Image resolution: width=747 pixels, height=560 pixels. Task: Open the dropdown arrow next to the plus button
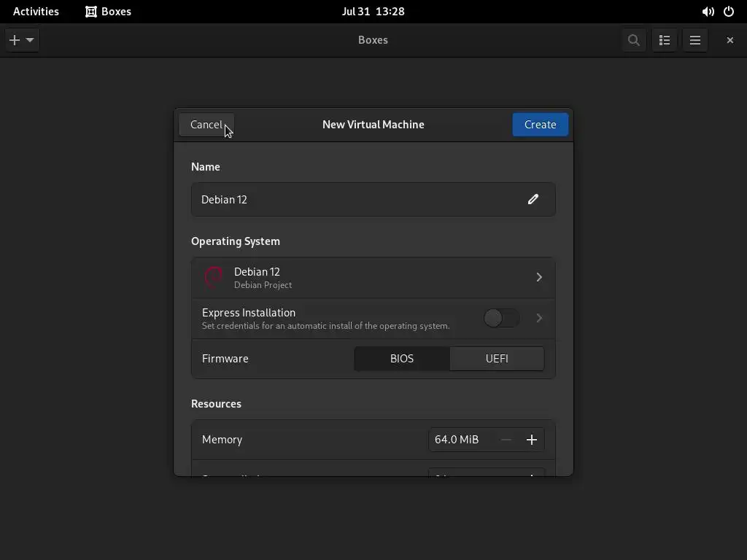pyautogui.click(x=30, y=40)
